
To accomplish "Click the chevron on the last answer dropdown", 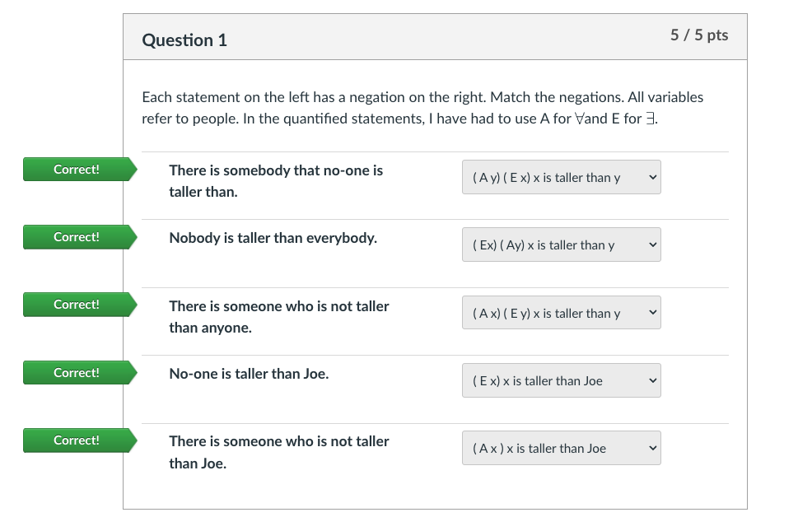I will 652,448.
